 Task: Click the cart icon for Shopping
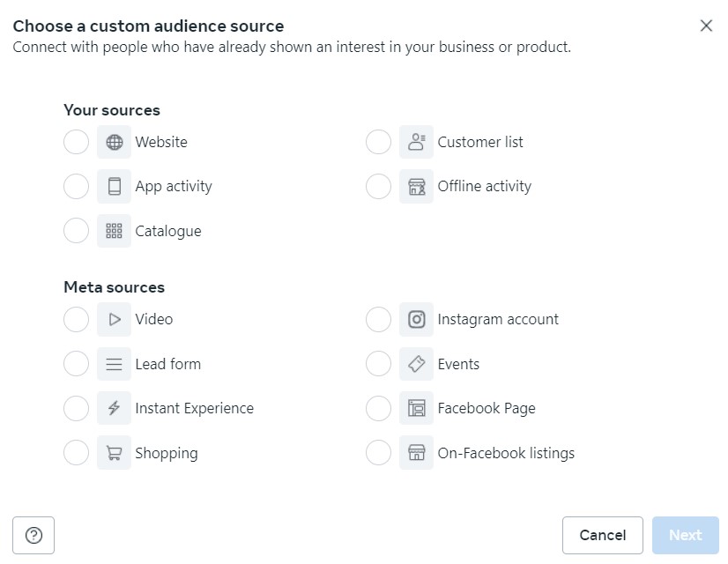pos(115,453)
